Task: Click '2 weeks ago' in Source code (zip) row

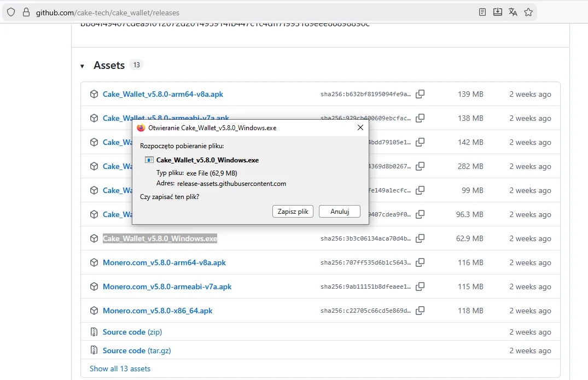Action: click(x=530, y=332)
